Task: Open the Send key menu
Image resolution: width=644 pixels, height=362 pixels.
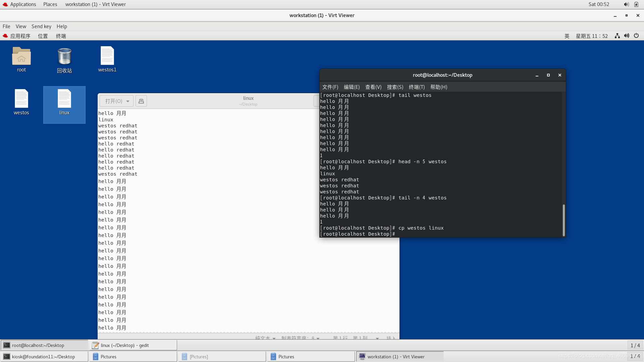Action: pyautogui.click(x=41, y=26)
